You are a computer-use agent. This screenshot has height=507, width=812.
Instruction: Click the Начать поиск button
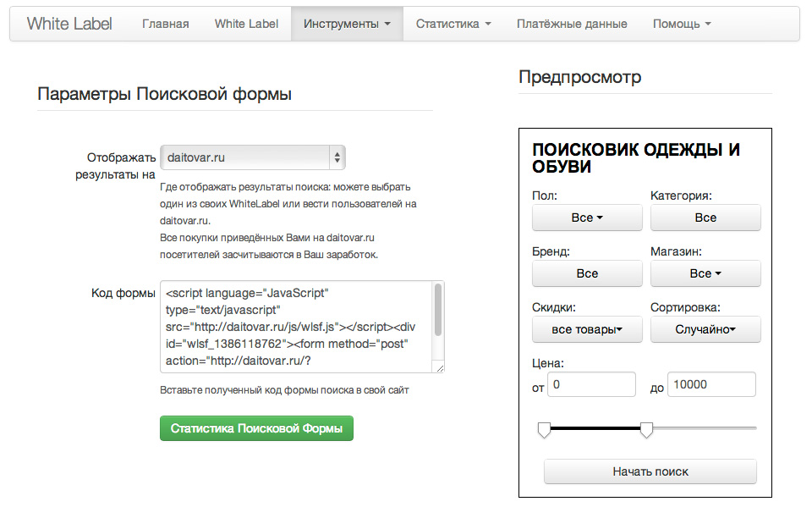(x=650, y=471)
